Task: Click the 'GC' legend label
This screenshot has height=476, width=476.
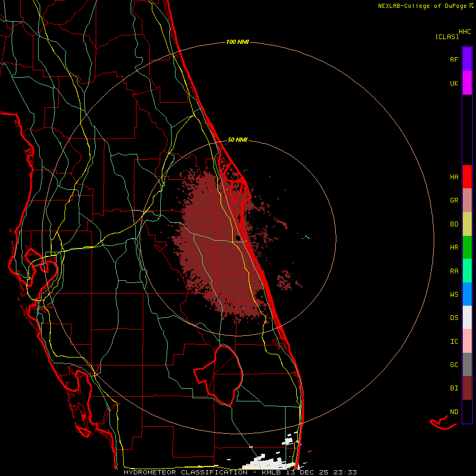Action: (x=454, y=365)
